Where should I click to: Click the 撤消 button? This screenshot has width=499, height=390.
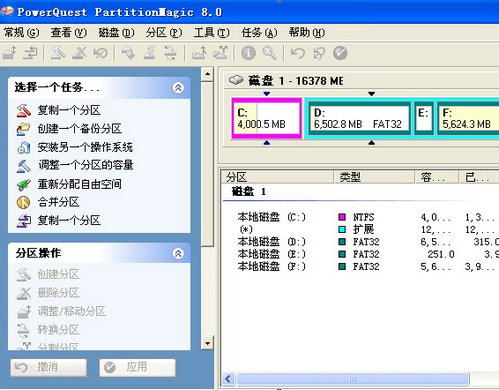point(49,368)
